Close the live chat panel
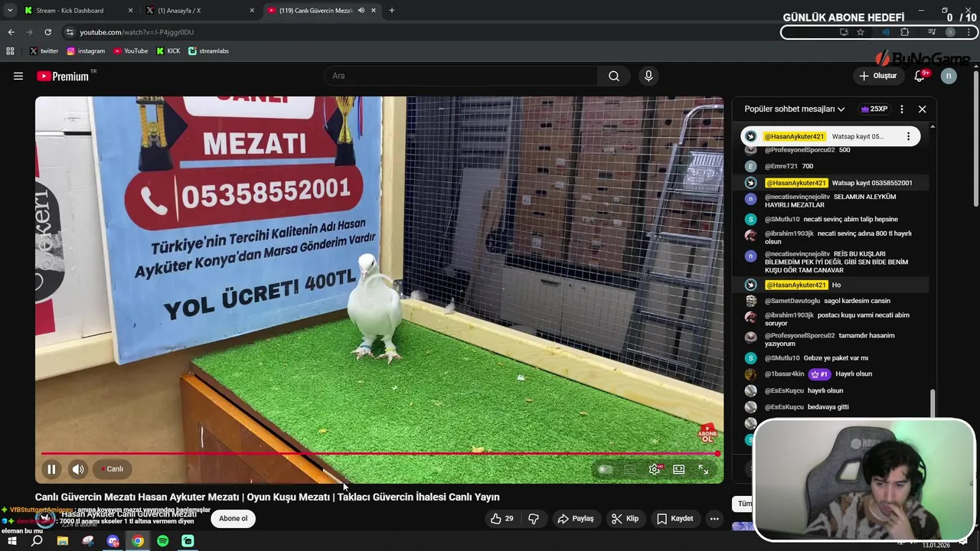Screen dimensions: 980x551 pyautogui.click(x=922, y=109)
